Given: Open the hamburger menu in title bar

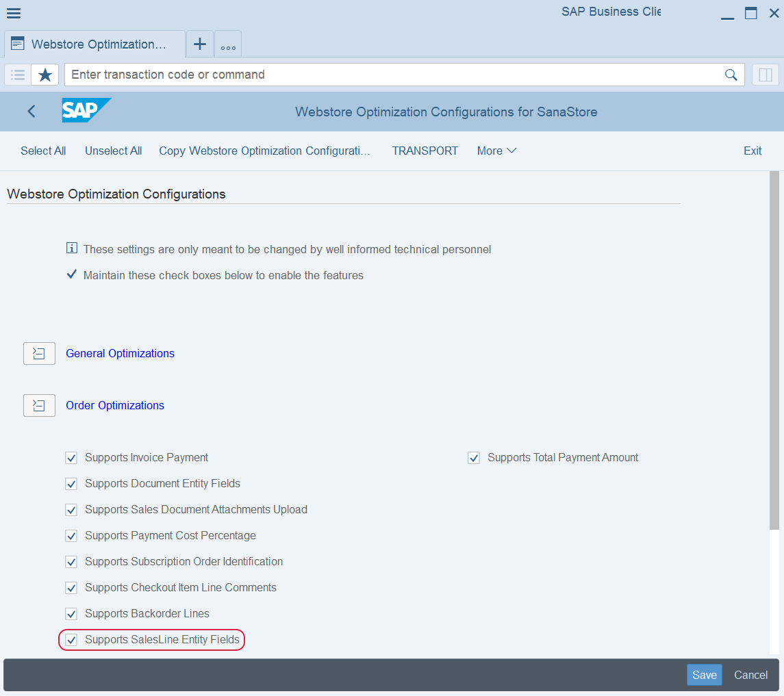Looking at the screenshot, I should (13, 13).
